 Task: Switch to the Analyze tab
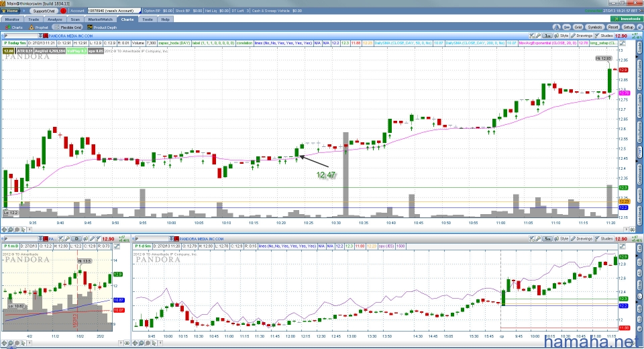(54, 19)
